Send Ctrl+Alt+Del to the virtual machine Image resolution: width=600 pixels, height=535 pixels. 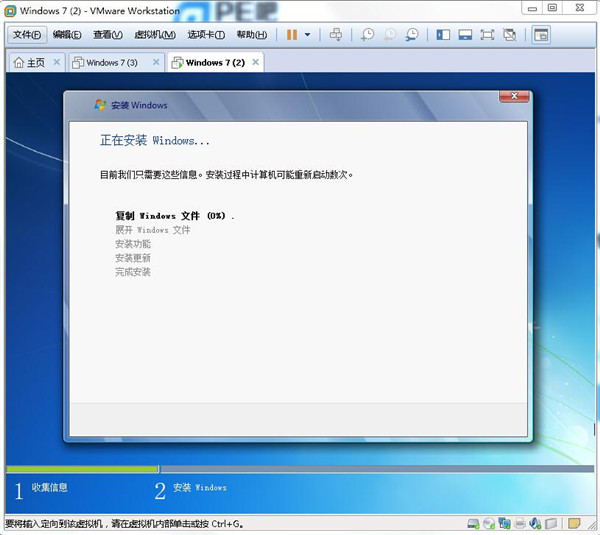coord(336,35)
